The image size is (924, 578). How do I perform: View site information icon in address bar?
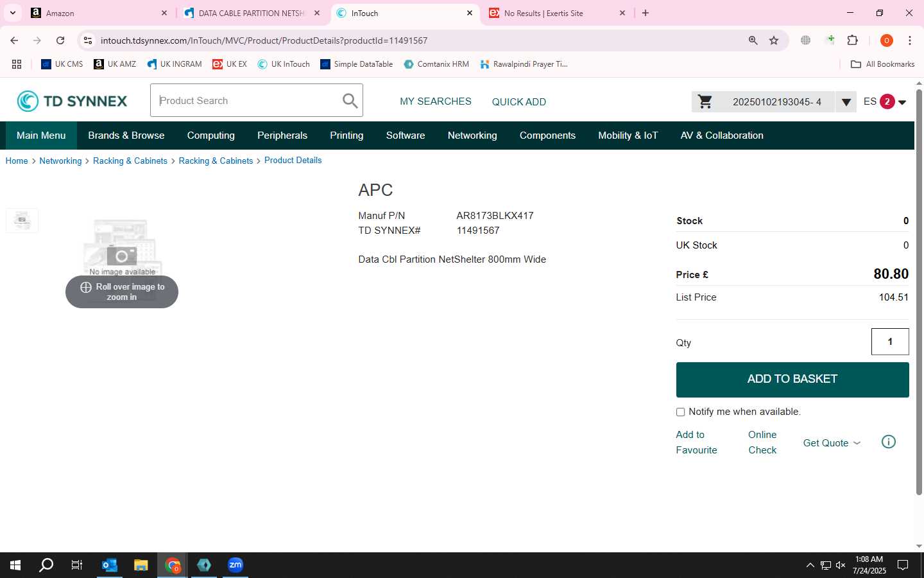[88, 40]
